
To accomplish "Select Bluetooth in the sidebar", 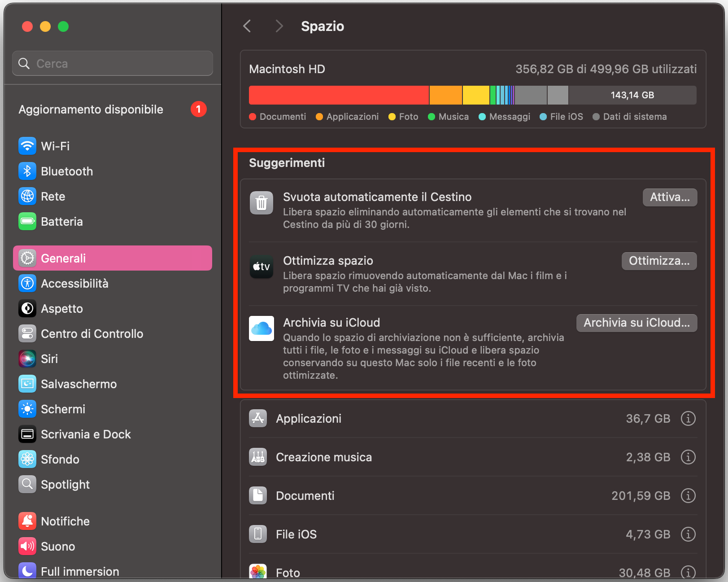I will [x=113, y=171].
